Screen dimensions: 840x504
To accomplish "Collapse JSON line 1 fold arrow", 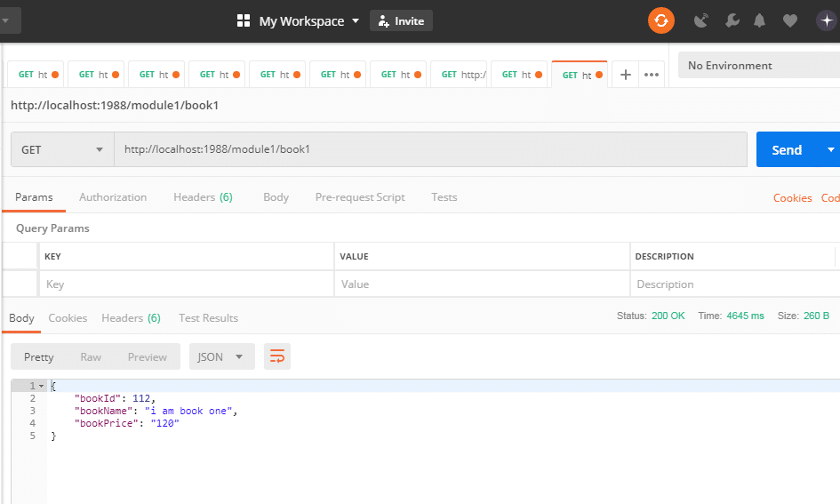I will pos(41,386).
